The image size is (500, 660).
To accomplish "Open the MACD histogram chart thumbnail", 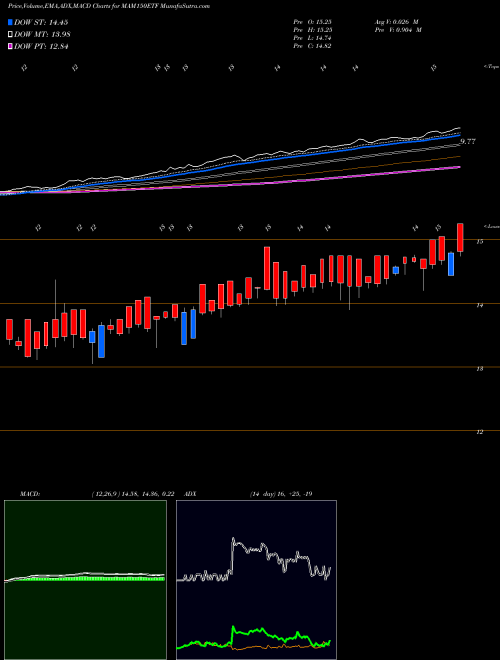I will [x=85, y=580].
